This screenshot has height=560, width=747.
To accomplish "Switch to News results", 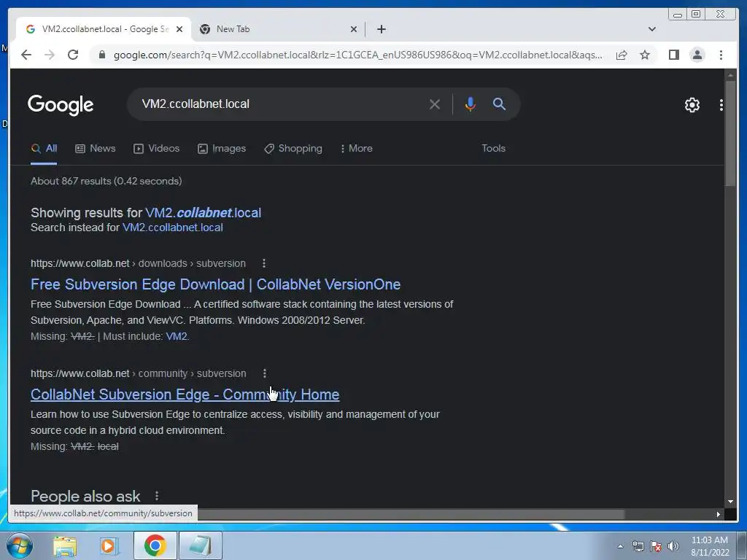I will tap(96, 148).
